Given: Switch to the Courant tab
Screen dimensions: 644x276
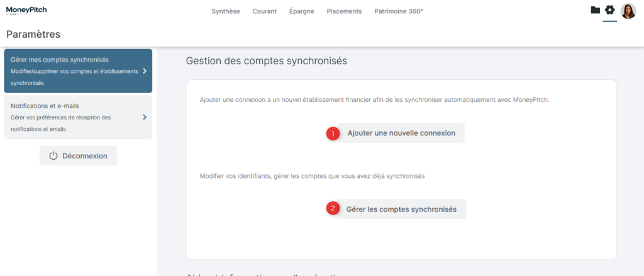Looking at the screenshot, I should [x=264, y=11].
